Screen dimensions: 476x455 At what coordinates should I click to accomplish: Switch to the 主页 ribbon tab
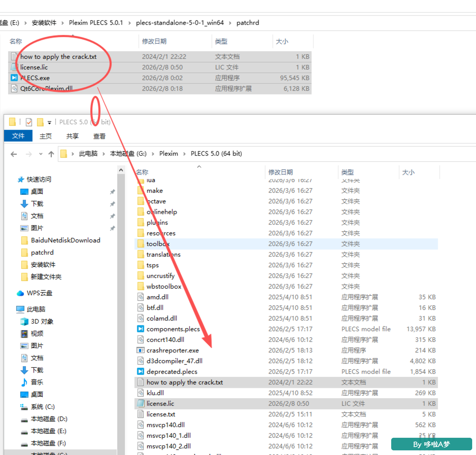(46, 136)
